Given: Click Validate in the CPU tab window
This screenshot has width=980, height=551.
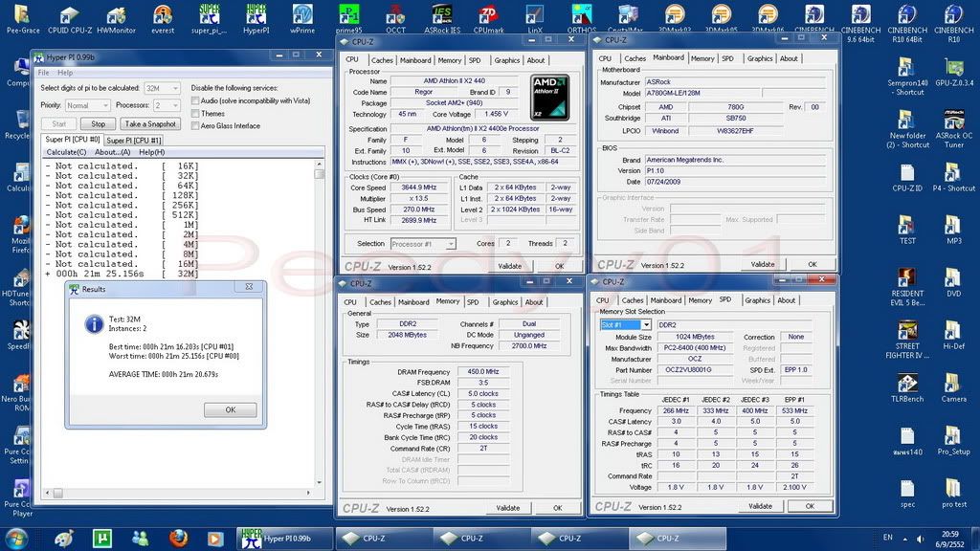Looking at the screenshot, I should click(509, 266).
